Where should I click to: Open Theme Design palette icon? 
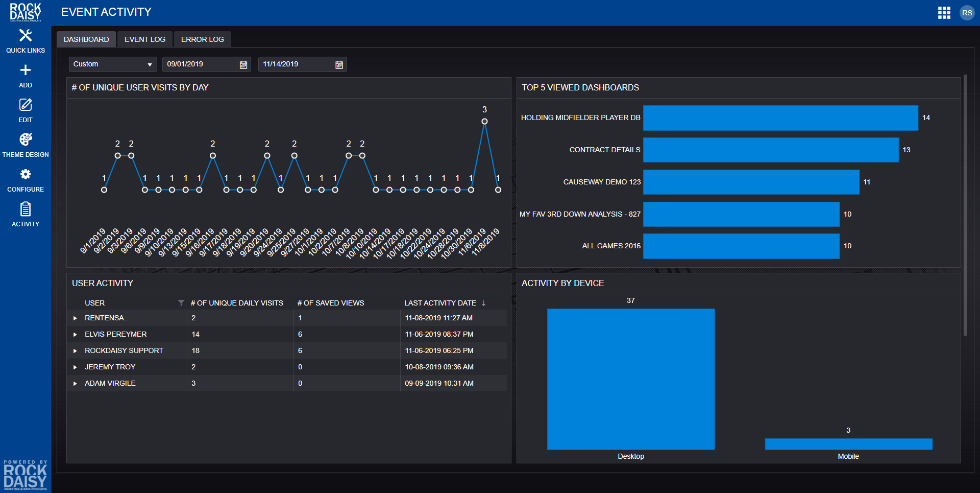point(26,139)
